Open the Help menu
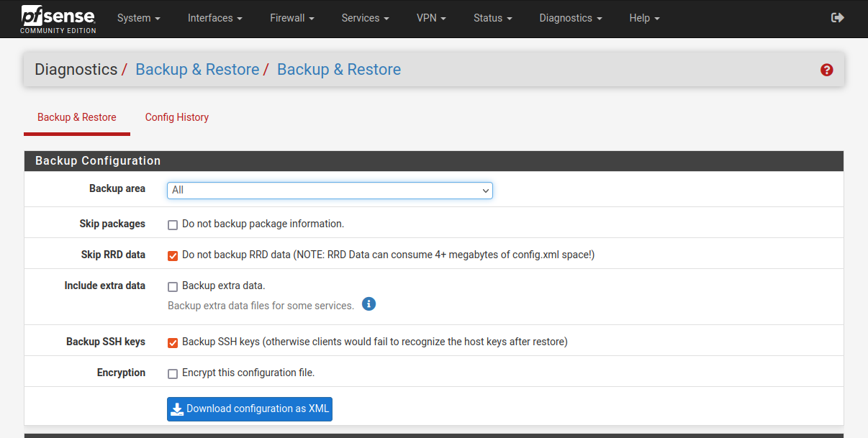 click(644, 18)
